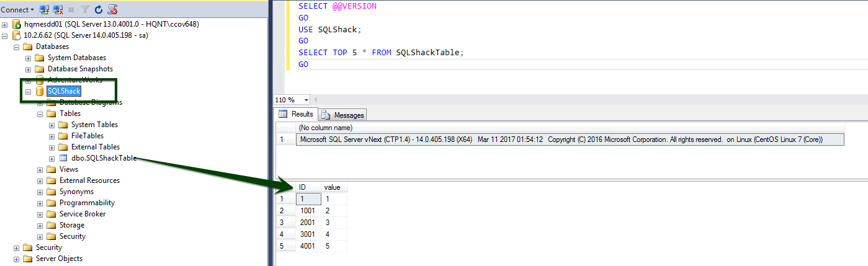
Task: Click the FileTables folder icon
Action: pos(63,136)
